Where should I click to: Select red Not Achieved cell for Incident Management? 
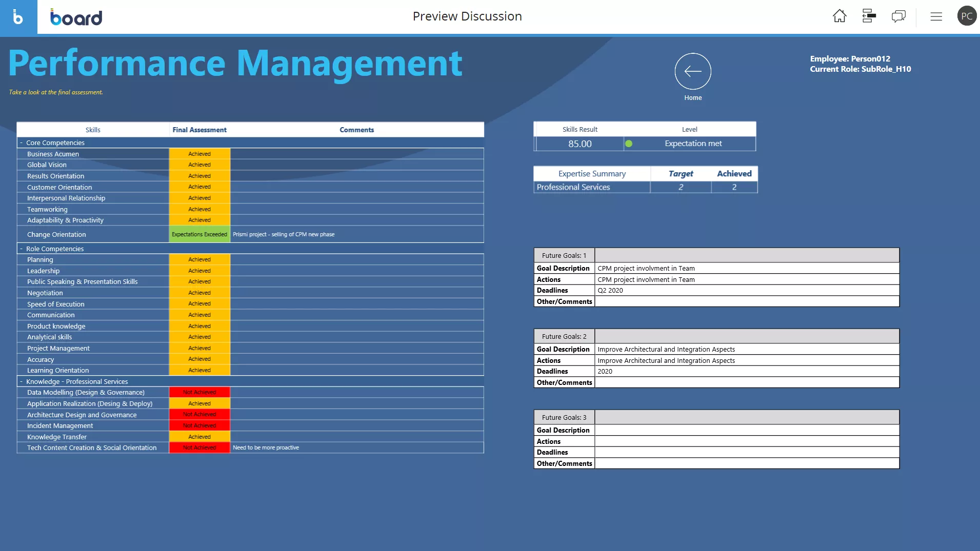199,426
